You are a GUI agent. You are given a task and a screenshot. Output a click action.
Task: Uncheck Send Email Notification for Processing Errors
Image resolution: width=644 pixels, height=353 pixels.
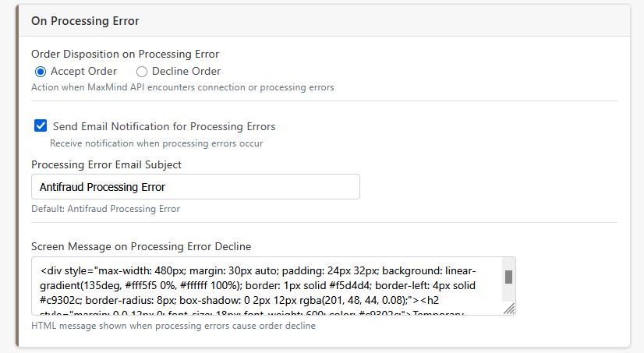41,126
